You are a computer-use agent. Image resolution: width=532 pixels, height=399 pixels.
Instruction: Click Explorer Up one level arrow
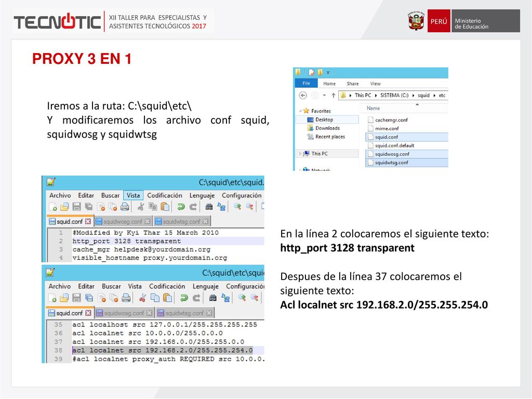click(x=333, y=96)
